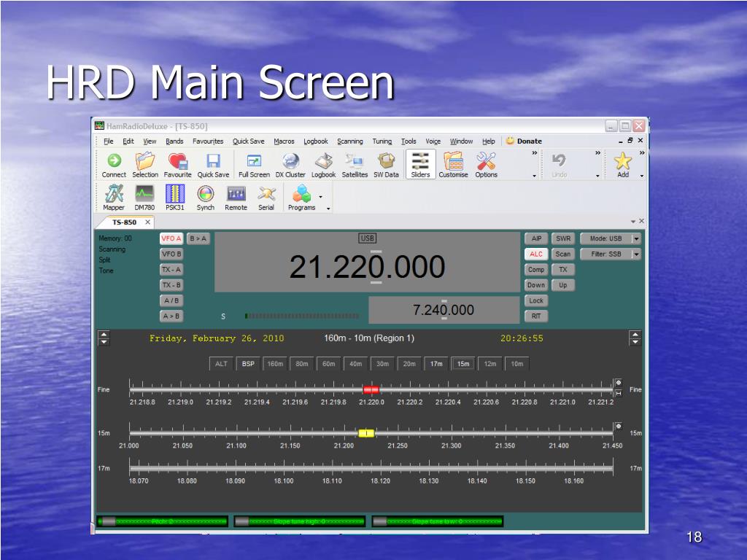Click the A > B button
This screenshot has width=747, height=560.
171,316
